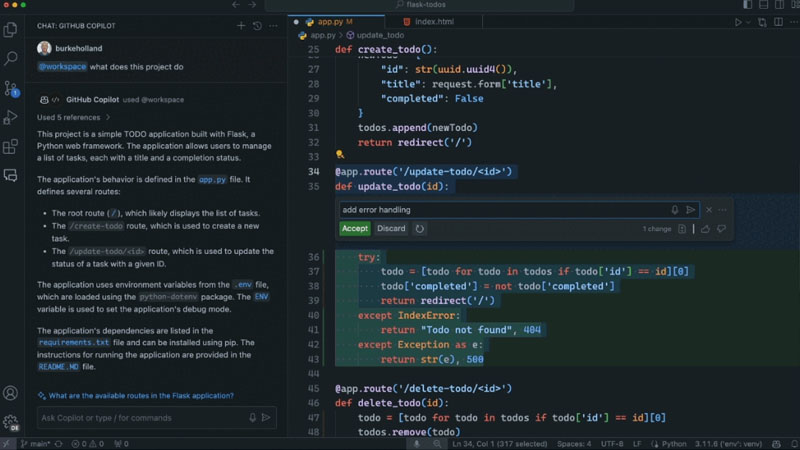The height and width of the screenshot is (450, 800).
Task: Ask suggested question about available routes
Action: point(141,395)
